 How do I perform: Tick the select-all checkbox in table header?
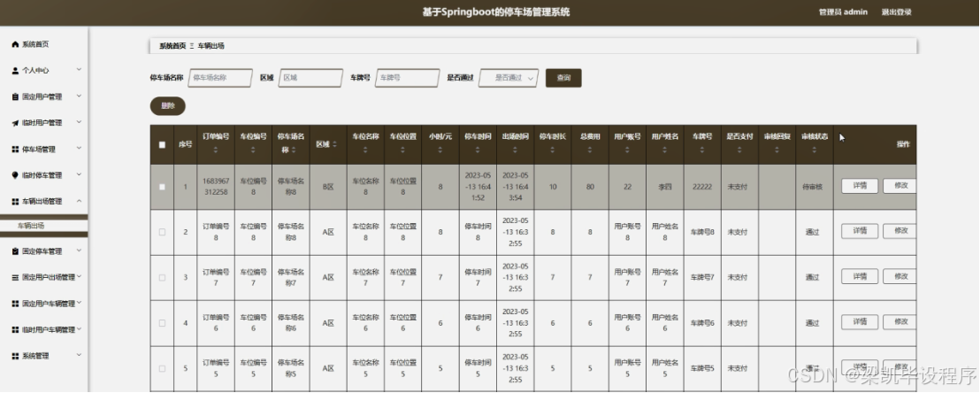(163, 144)
